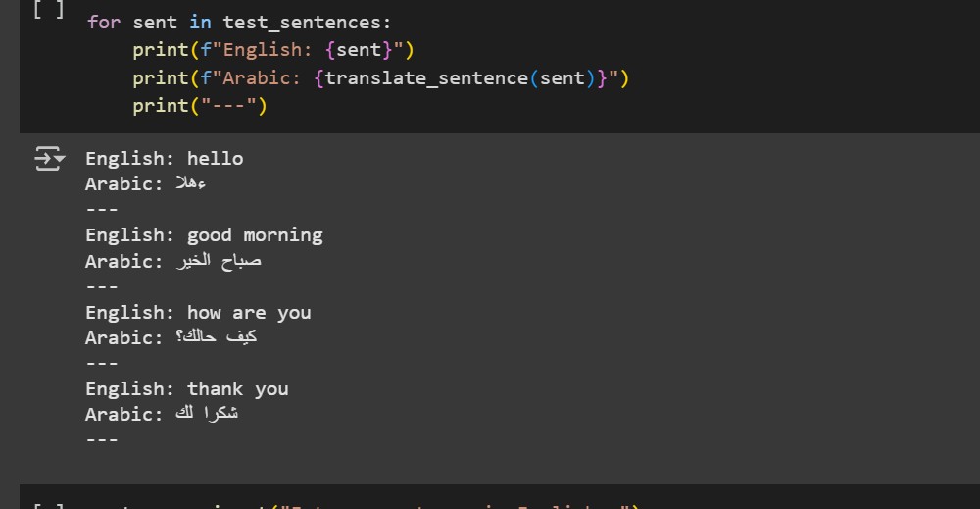Select the 'English: hello' output line
This screenshot has height=509, width=980.
pyautogui.click(x=165, y=158)
